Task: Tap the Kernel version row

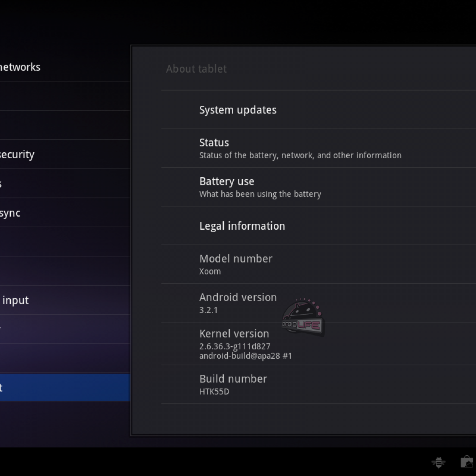Action: pos(319,344)
